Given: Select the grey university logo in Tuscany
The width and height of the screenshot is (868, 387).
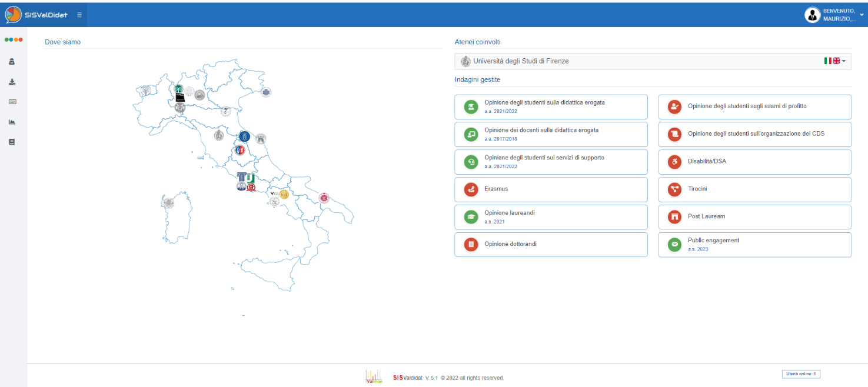Looking at the screenshot, I should click(x=219, y=135).
